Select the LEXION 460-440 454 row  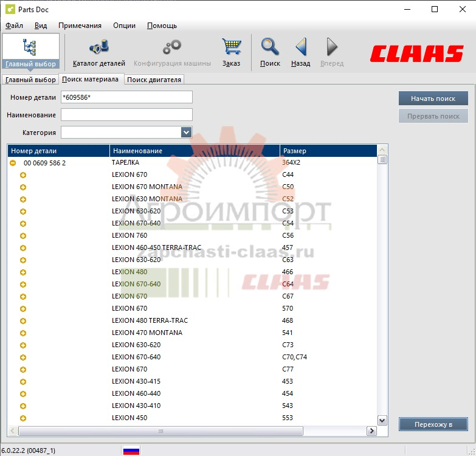click(x=192, y=393)
